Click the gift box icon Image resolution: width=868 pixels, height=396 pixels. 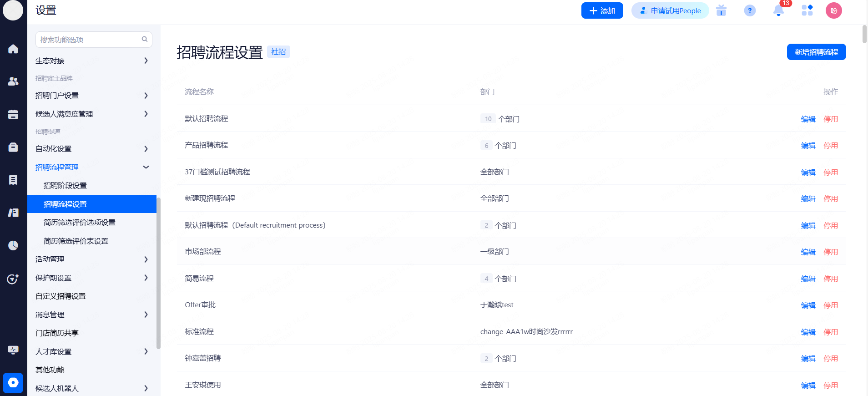pyautogui.click(x=721, y=10)
